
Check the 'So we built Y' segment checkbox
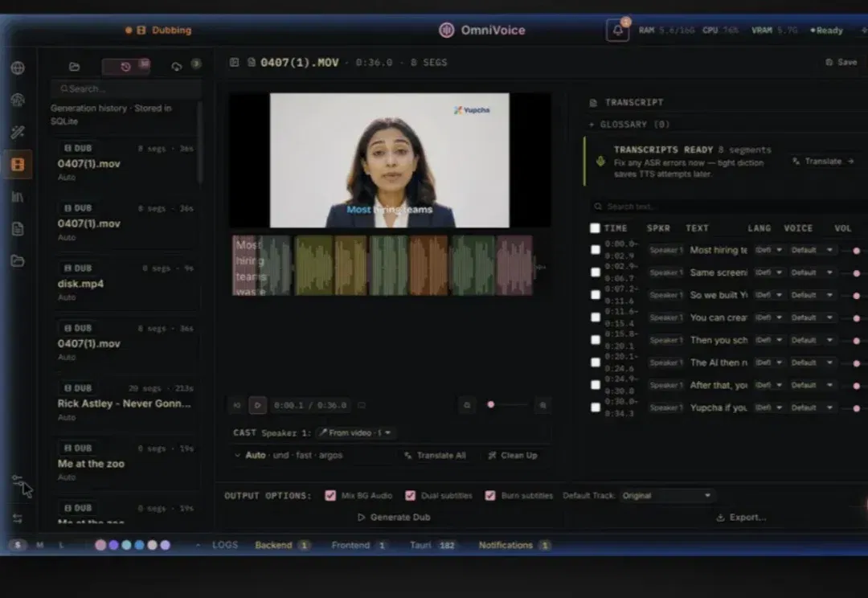(596, 294)
